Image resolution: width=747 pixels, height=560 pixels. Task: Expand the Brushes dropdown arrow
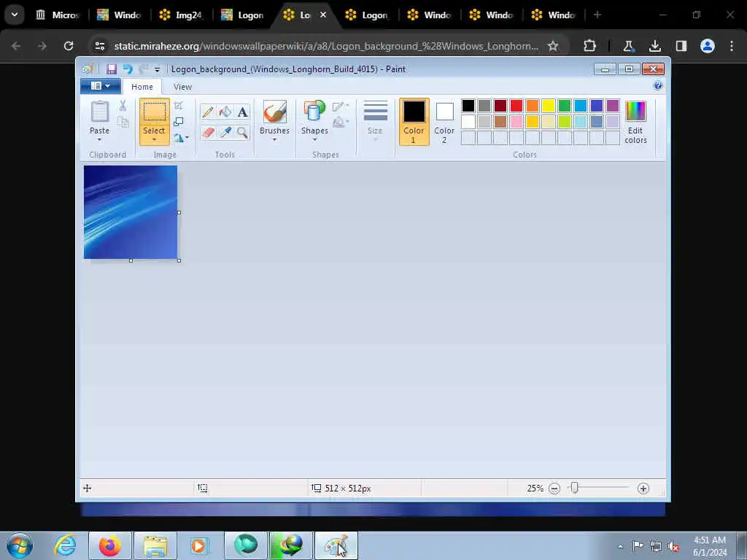pyautogui.click(x=274, y=140)
